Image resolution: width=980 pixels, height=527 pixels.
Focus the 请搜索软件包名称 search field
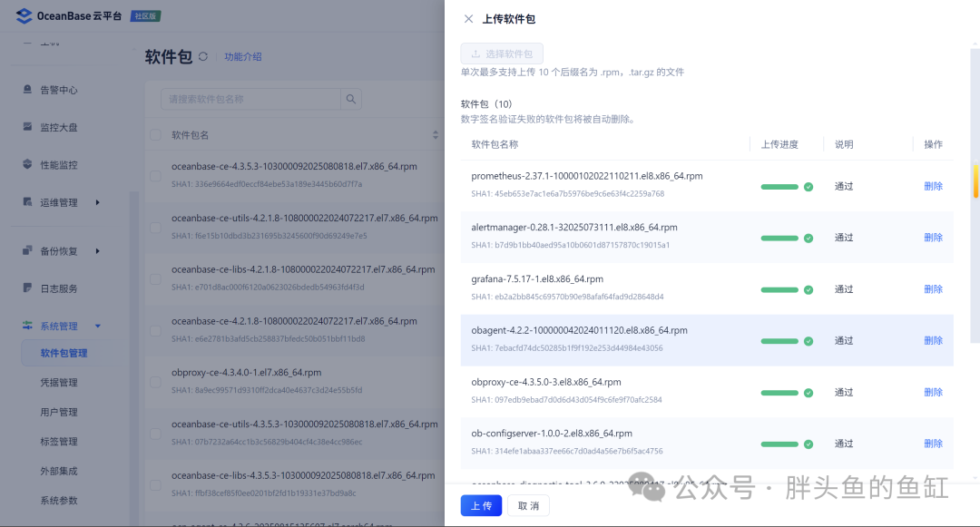point(250,99)
